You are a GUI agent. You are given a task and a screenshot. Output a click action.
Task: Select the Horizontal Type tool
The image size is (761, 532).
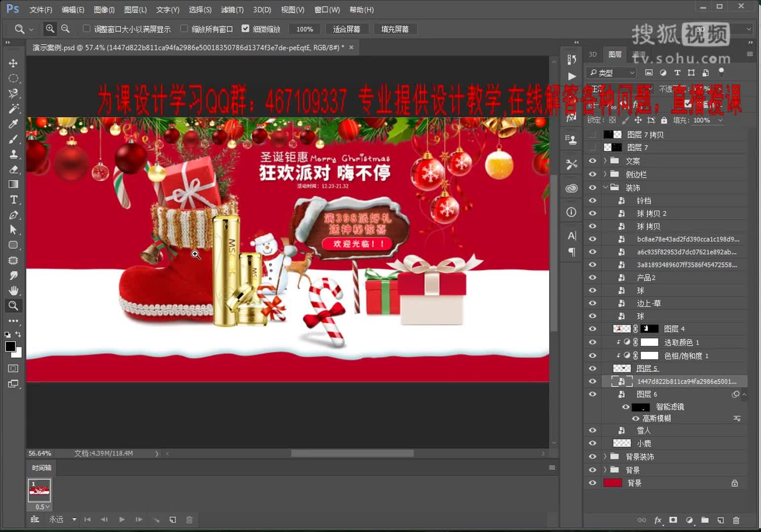coord(13,199)
